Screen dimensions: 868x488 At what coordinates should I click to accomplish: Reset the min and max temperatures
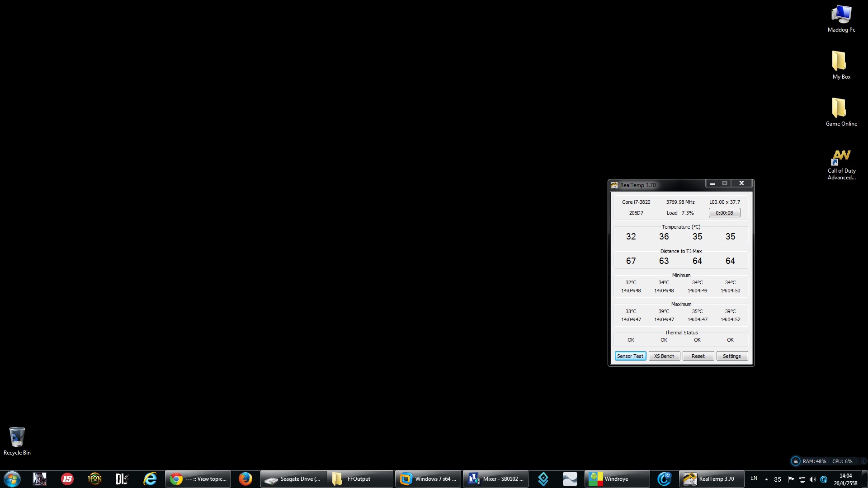698,356
